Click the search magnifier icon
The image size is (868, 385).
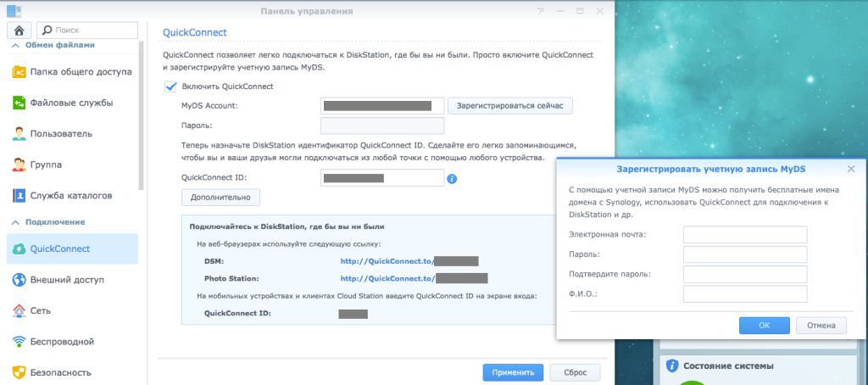(x=47, y=31)
